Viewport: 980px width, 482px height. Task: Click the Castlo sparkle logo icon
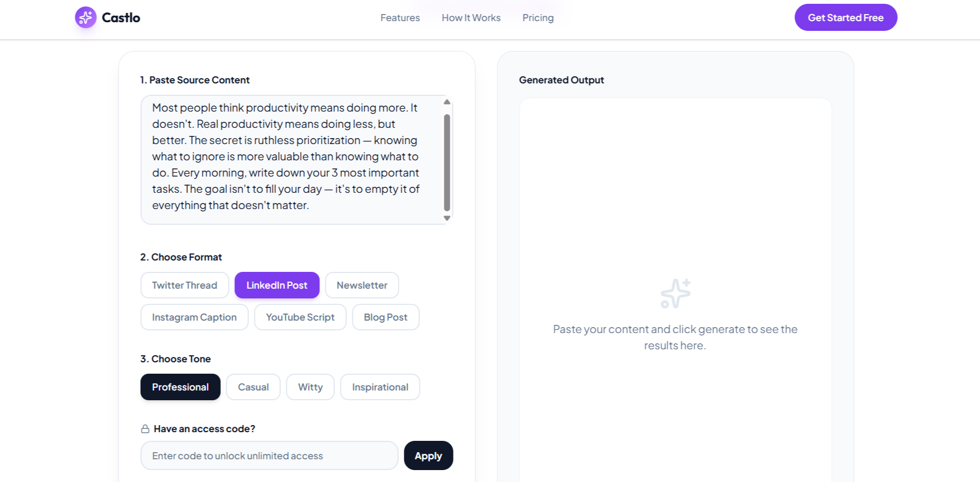click(85, 17)
